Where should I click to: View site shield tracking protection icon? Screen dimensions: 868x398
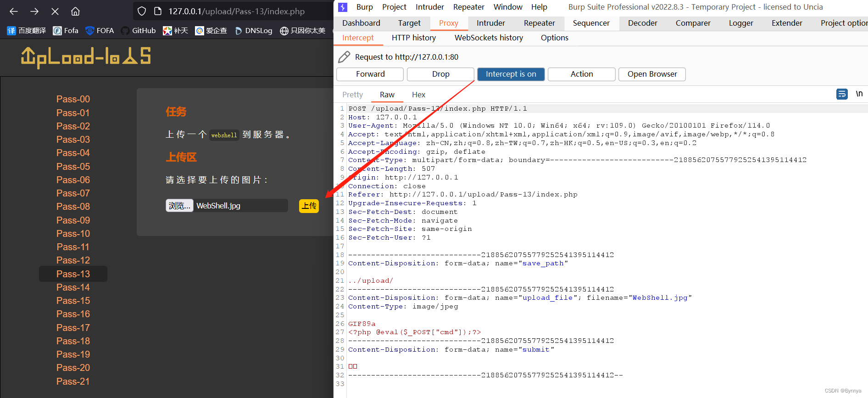(142, 11)
